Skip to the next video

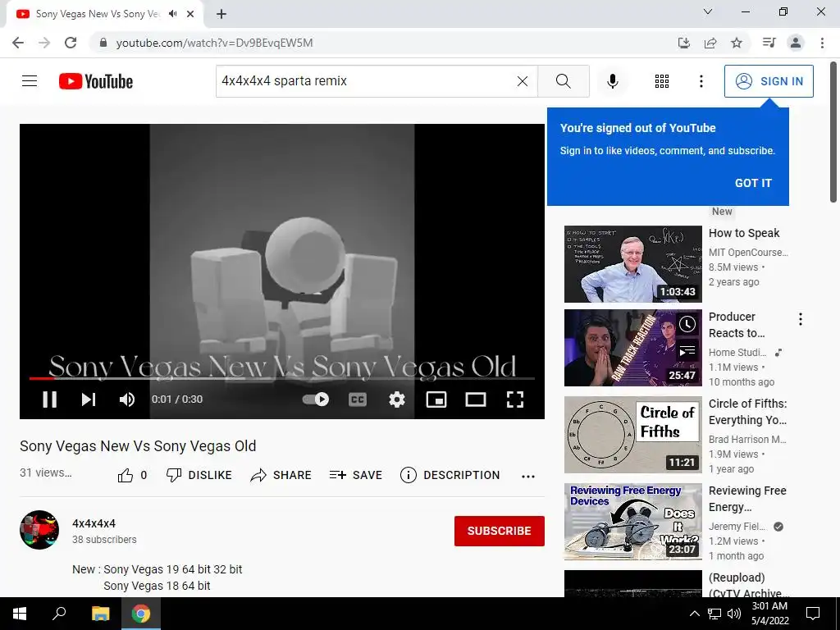tap(89, 399)
